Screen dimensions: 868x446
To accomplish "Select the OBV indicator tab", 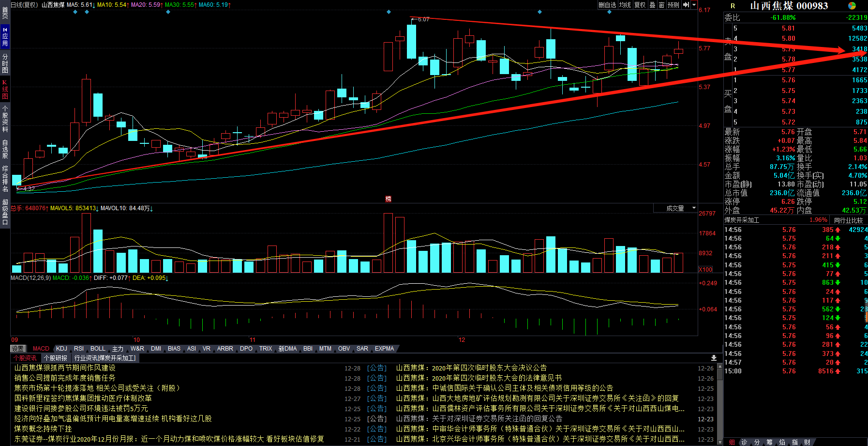I will pyautogui.click(x=344, y=349).
